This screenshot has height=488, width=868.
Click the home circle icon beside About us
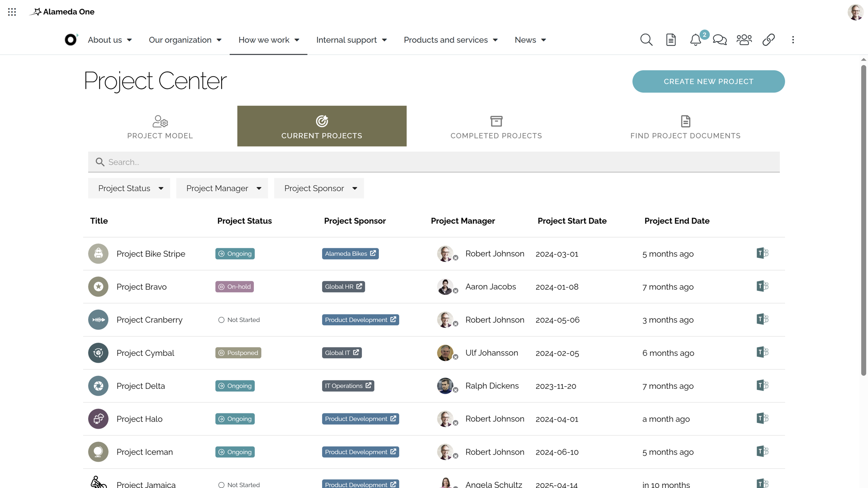(x=71, y=39)
